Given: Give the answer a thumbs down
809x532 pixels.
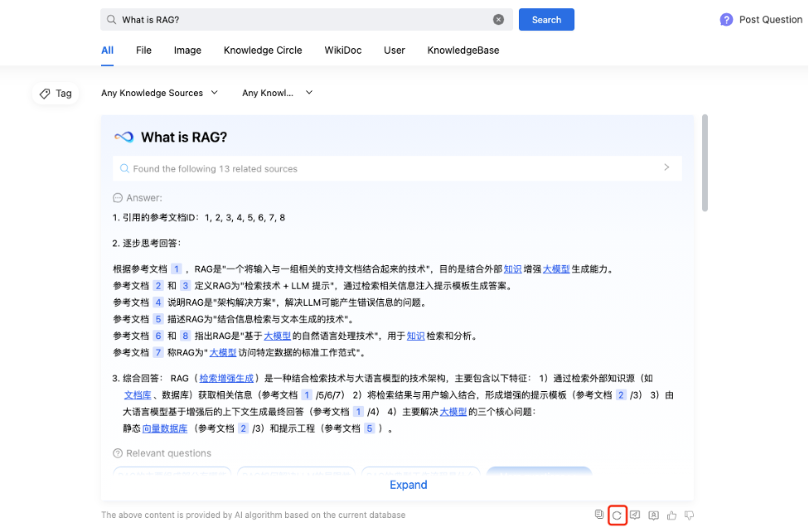Looking at the screenshot, I should coord(689,515).
